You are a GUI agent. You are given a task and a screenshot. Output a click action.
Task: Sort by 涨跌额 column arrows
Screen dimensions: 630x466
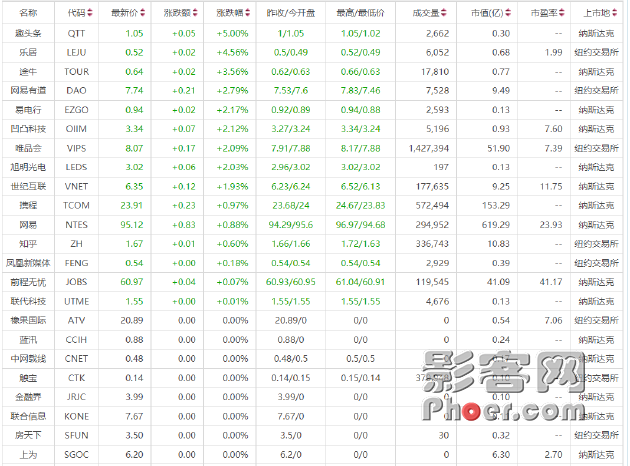tap(195, 13)
